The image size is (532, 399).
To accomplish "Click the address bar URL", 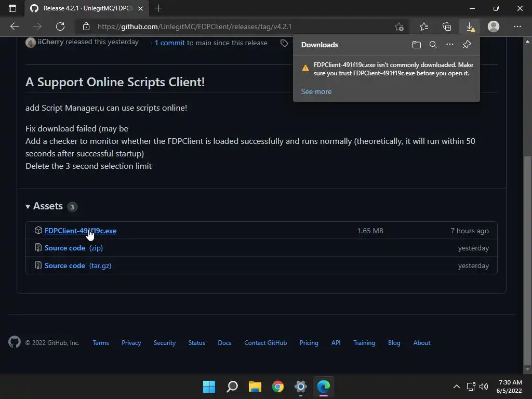I will pyautogui.click(x=194, y=26).
